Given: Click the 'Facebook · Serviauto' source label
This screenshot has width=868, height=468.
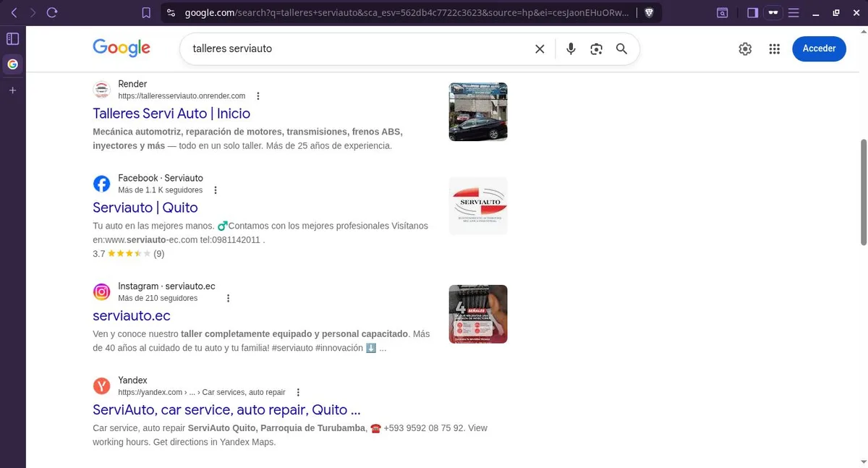Looking at the screenshot, I should point(161,178).
